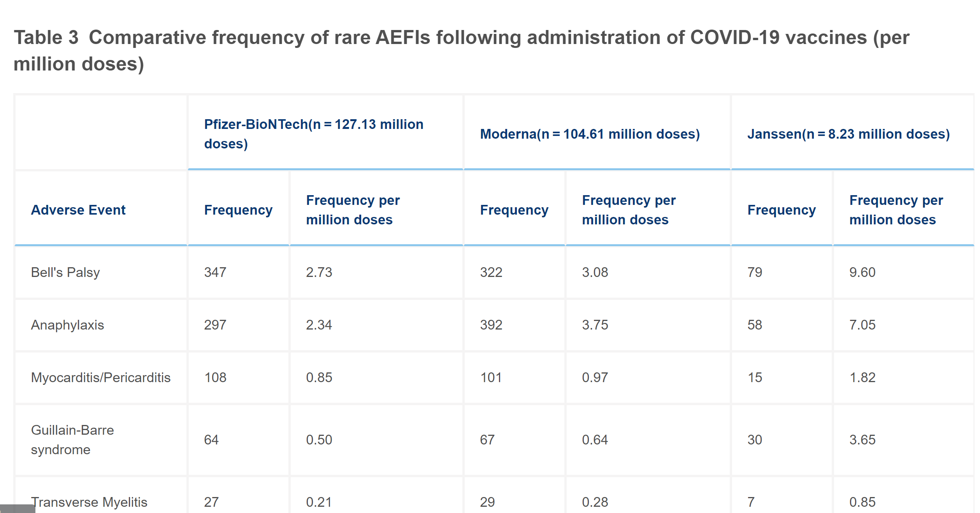980x513 pixels.
Task: Click the Guillain-Barre syndrome row label
Action: (72, 440)
